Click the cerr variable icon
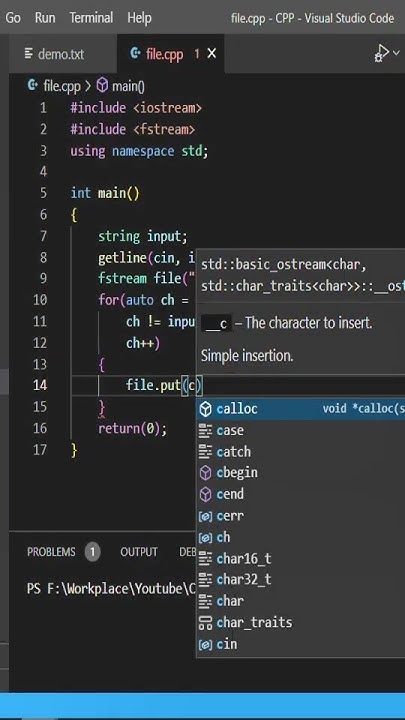 [x=205, y=516]
